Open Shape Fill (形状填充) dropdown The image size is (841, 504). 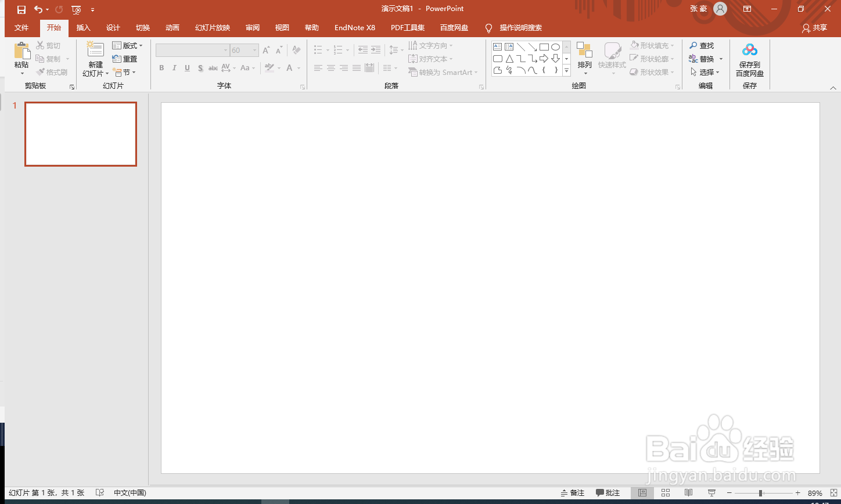pos(652,46)
